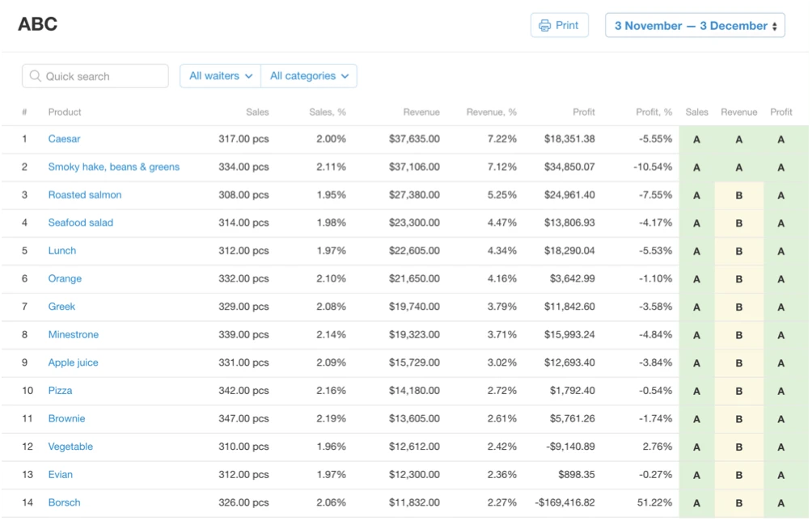Click the yellow B revenue cell for Roasted salmon

739,195
